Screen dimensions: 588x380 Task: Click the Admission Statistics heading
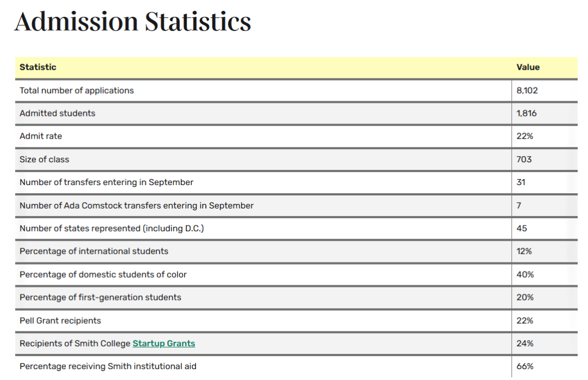tap(133, 22)
